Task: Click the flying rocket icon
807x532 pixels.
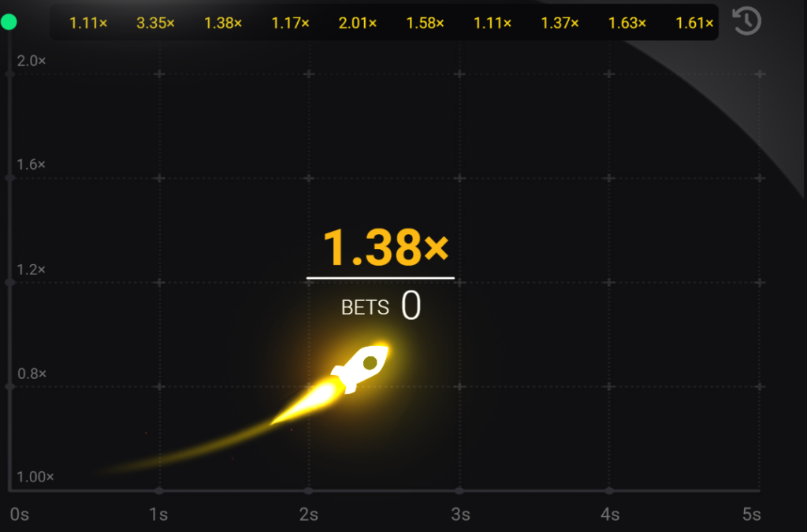Action: pyautogui.click(x=360, y=366)
